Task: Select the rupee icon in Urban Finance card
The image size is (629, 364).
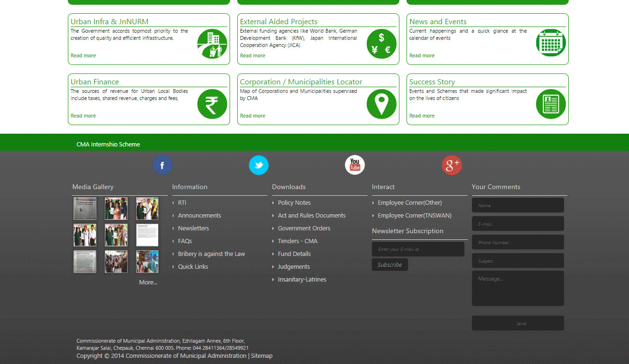Action: click(212, 104)
